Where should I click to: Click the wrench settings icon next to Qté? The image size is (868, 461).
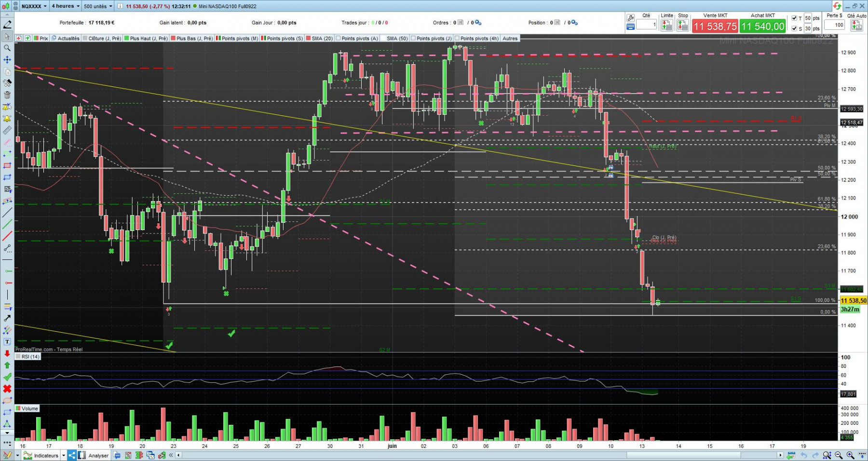tap(630, 18)
